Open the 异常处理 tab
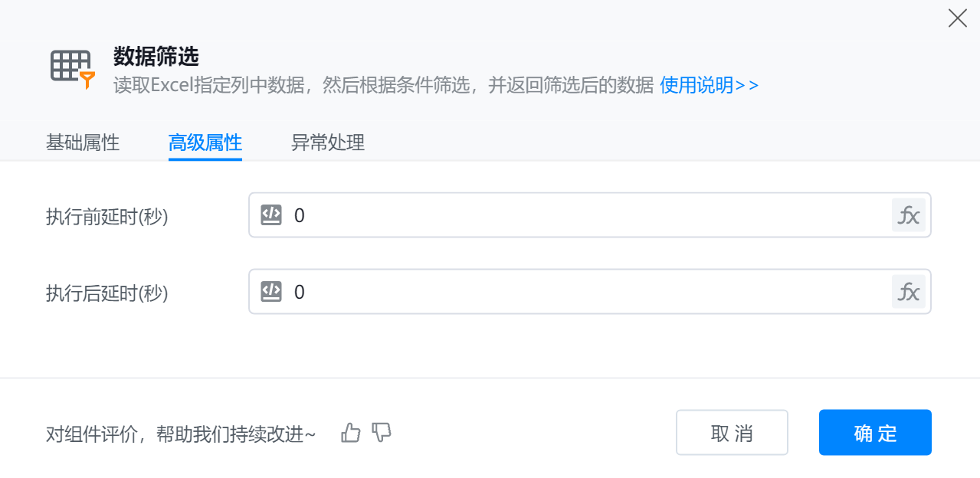980x478 pixels. click(x=328, y=142)
